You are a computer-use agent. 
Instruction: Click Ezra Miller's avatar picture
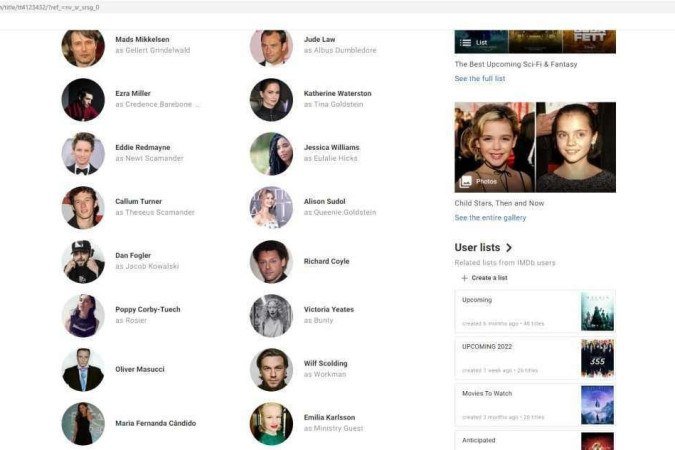point(83,99)
